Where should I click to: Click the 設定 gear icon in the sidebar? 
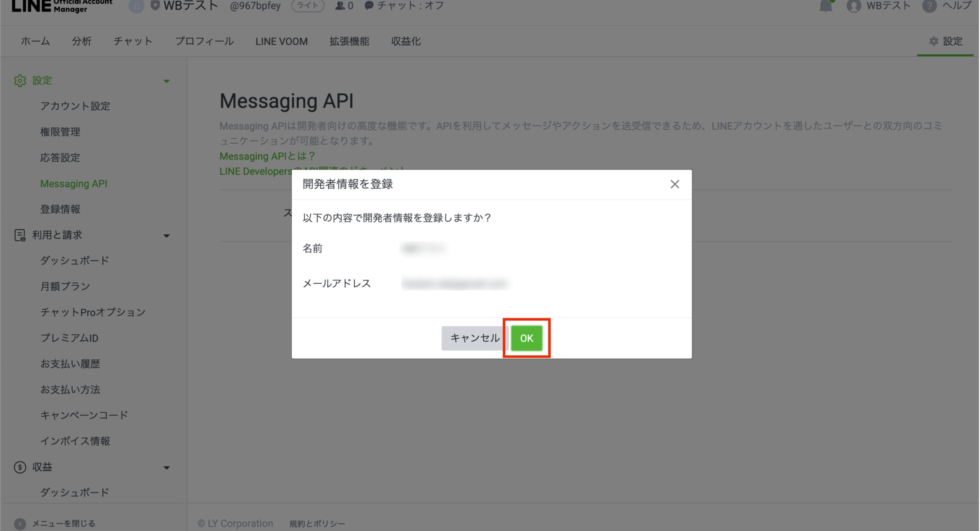(20, 81)
